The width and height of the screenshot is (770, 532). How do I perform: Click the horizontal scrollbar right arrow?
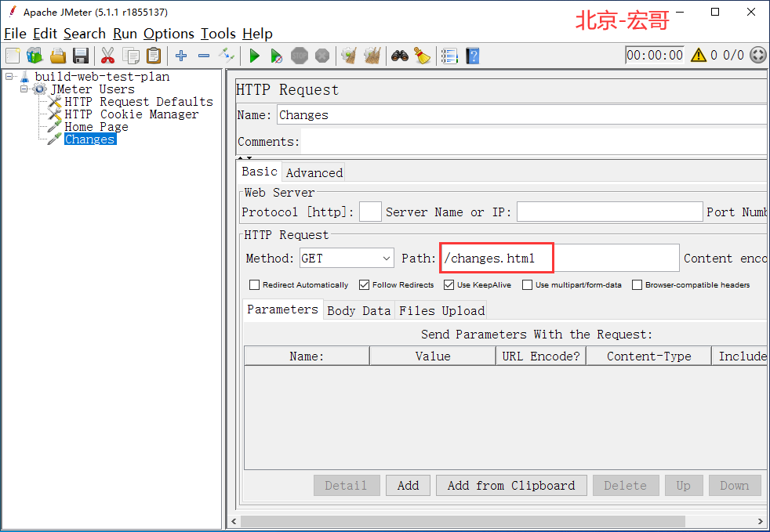(760, 521)
